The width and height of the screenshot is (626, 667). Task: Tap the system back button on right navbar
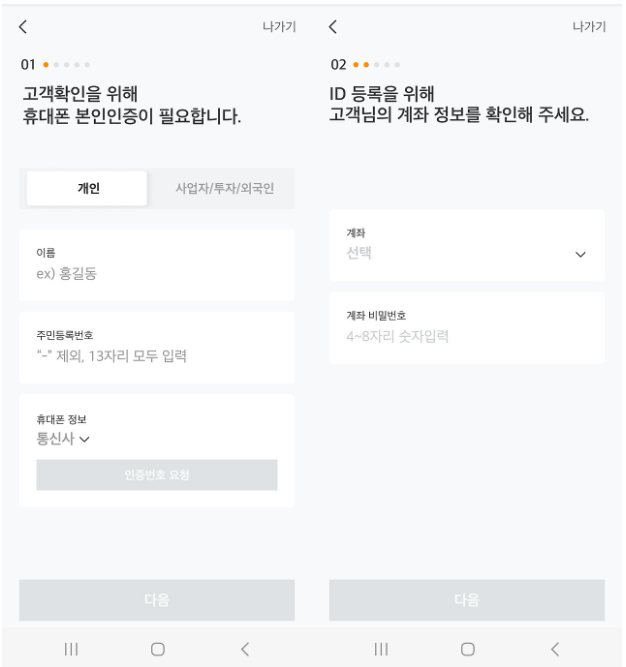coord(555,649)
